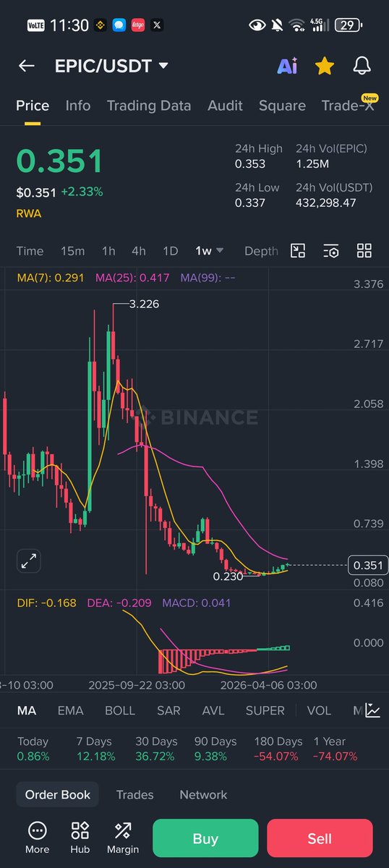This screenshot has width=389, height=868.
Task: Tap the muted bell status icon
Action: pyautogui.click(x=277, y=25)
